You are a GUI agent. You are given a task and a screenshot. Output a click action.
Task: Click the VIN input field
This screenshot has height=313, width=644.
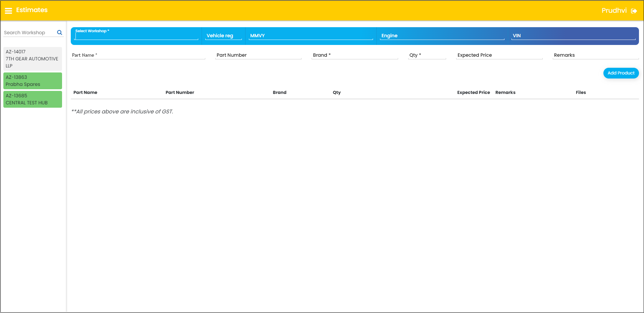573,36
